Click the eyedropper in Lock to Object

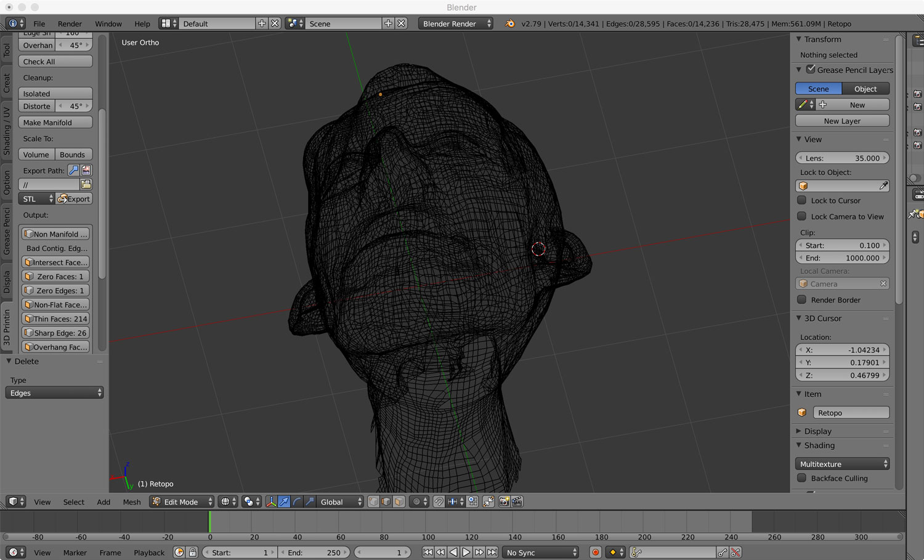883,186
